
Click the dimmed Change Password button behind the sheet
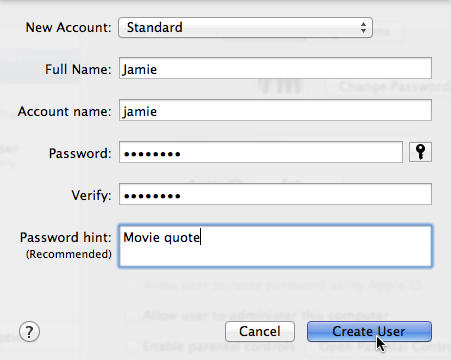coord(388,87)
